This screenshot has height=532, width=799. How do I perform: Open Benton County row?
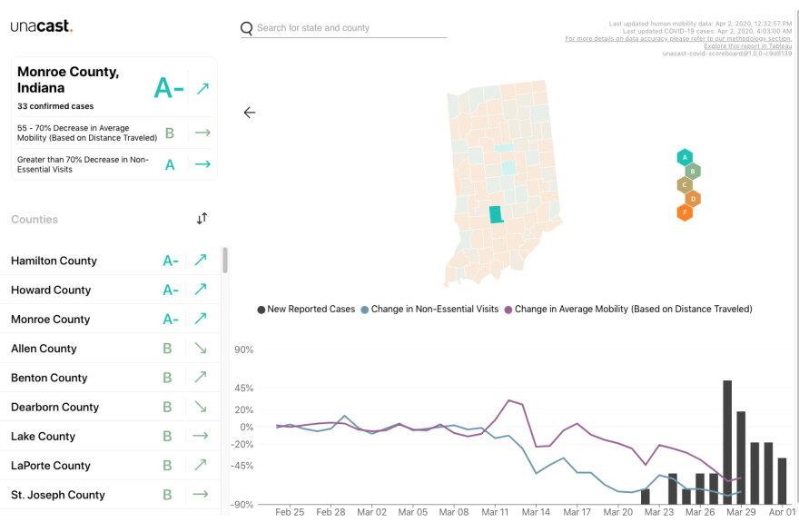click(110, 378)
